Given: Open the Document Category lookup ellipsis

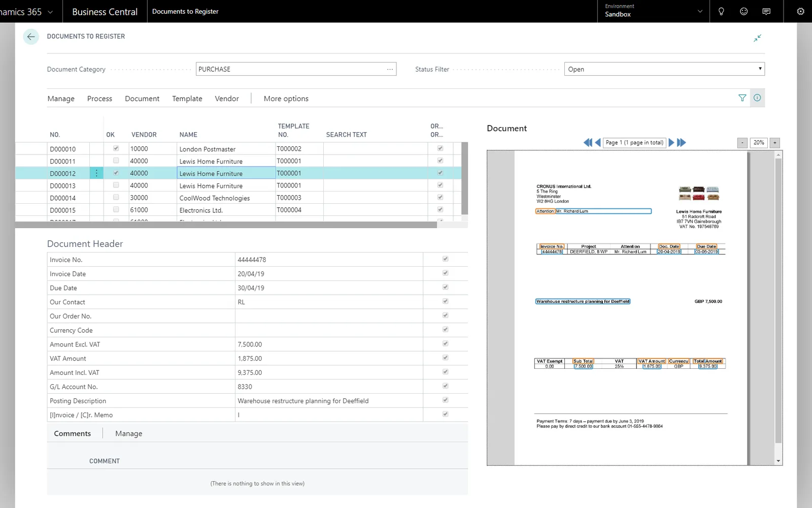Looking at the screenshot, I should pyautogui.click(x=390, y=69).
